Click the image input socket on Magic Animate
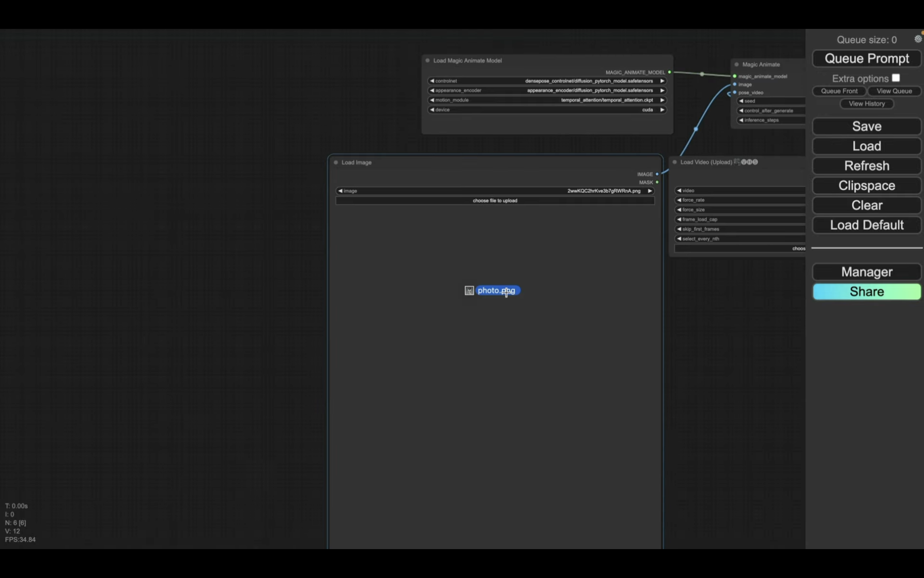Image resolution: width=924 pixels, height=578 pixels. (735, 84)
